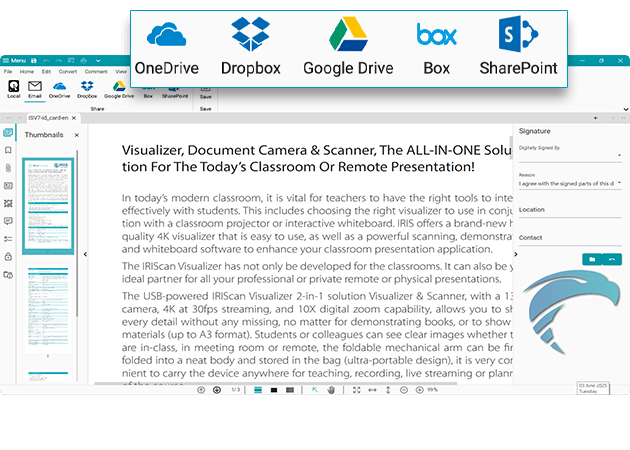630x450 pixels.
Task: Click the fit page icon
Action: point(356,390)
